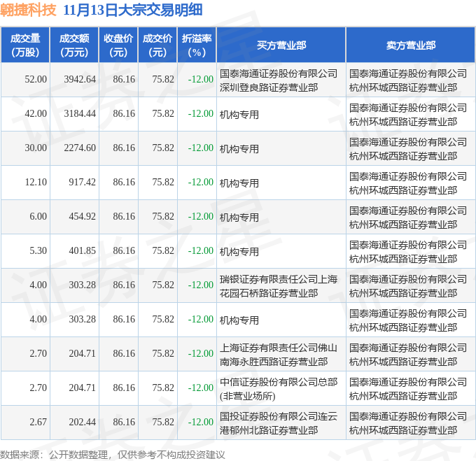Click the -12.00 rate in the 52.00 row
Image resolution: width=476 pixels, height=461 pixels.
201,80
